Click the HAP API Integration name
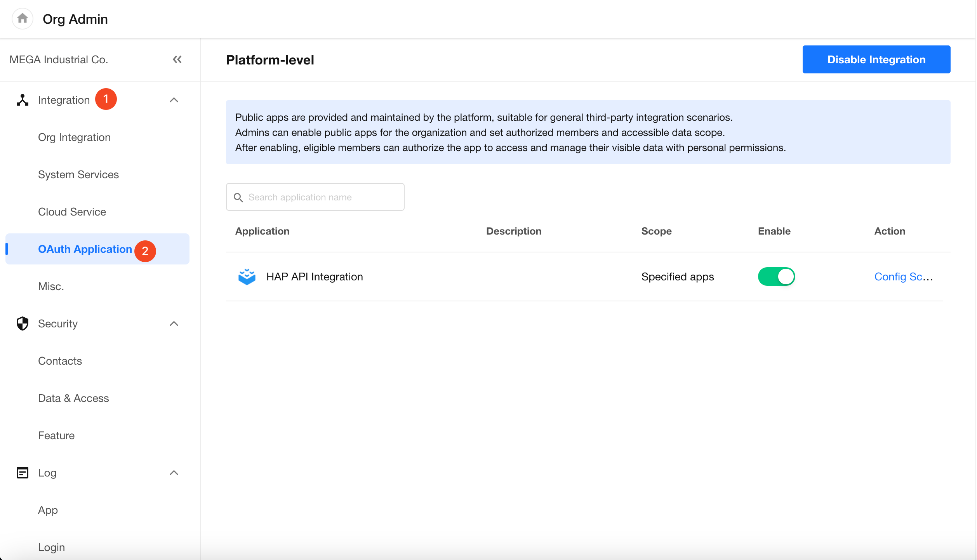This screenshot has width=977, height=560. (x=315, y=277)
